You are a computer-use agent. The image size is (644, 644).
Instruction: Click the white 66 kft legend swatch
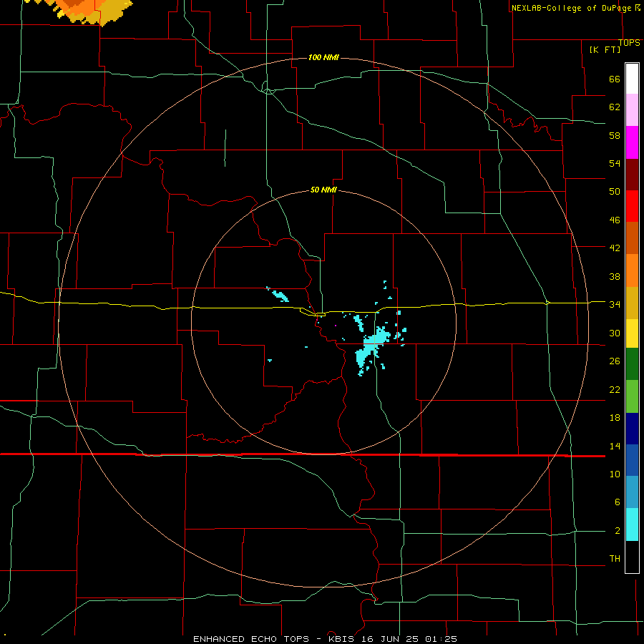pos(632,79)
